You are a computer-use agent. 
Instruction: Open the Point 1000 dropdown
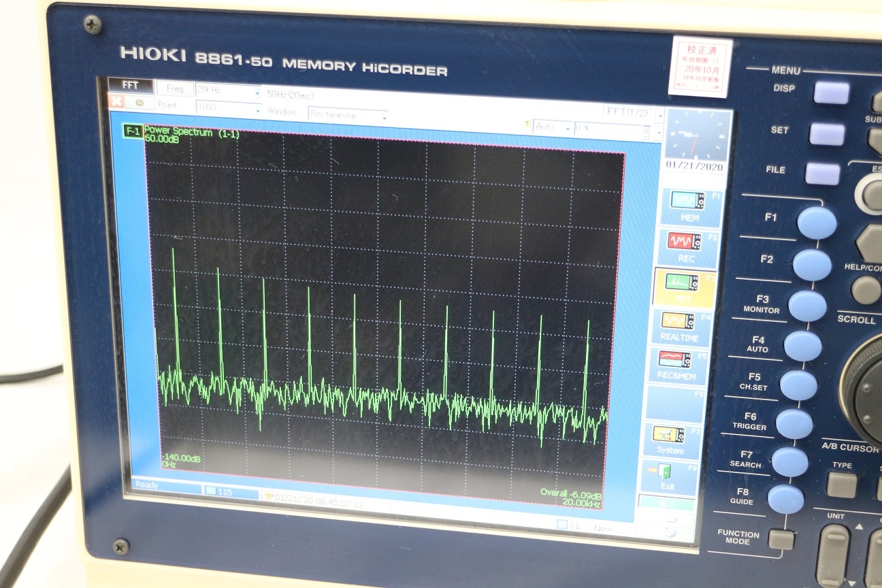pos(228,108)
